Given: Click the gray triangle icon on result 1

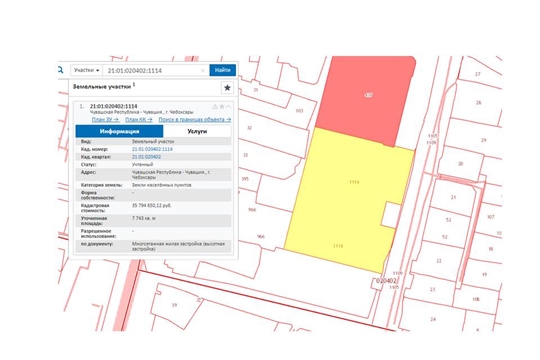Looking at the screenshot, I should (215, 106).
